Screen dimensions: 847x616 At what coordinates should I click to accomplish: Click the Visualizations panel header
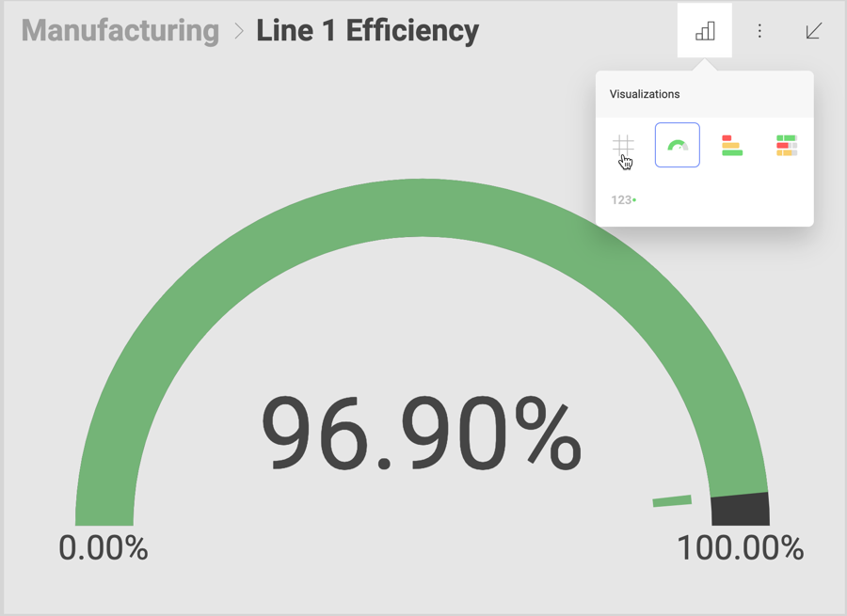point(645,94)
